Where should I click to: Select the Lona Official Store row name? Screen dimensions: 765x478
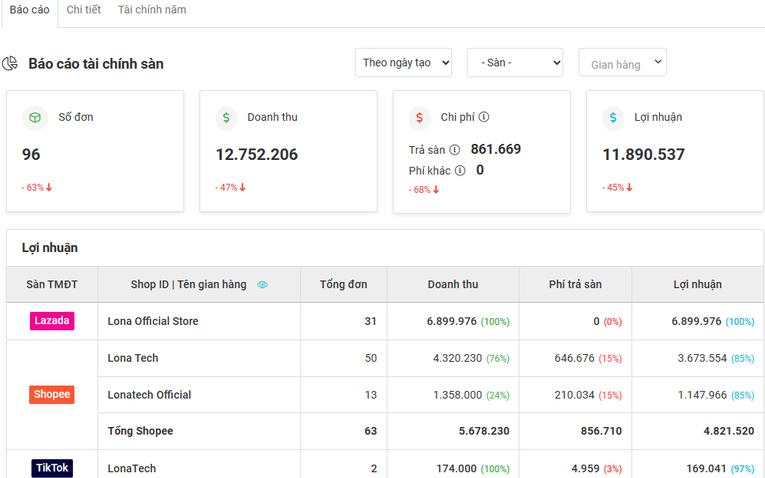point(153,321)
